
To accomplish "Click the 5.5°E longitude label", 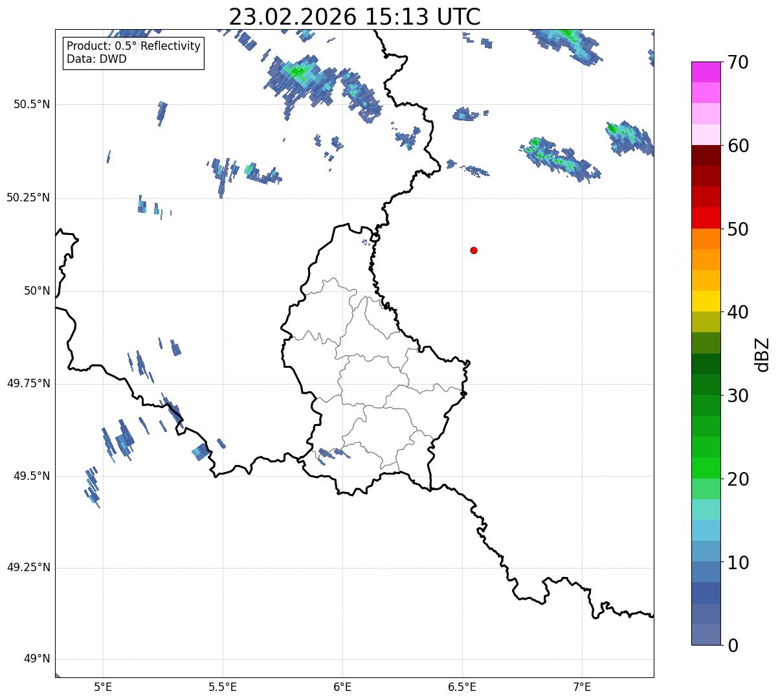I will point(223,687).
